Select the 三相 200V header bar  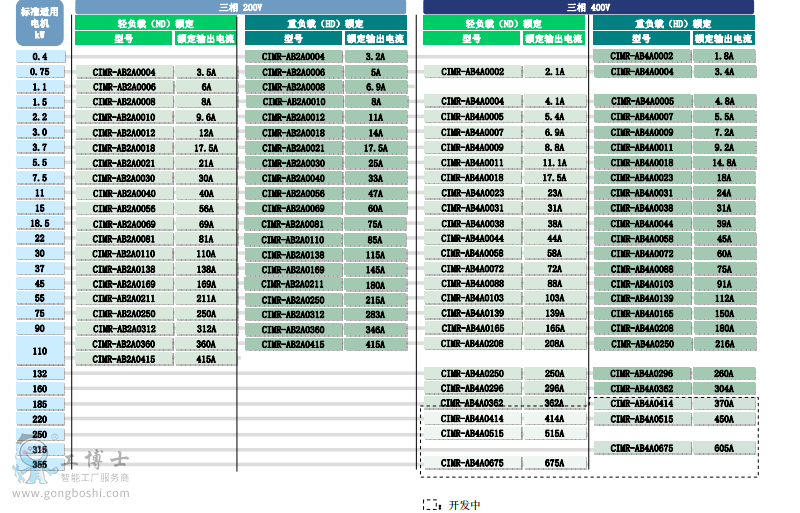pos(240,7)
